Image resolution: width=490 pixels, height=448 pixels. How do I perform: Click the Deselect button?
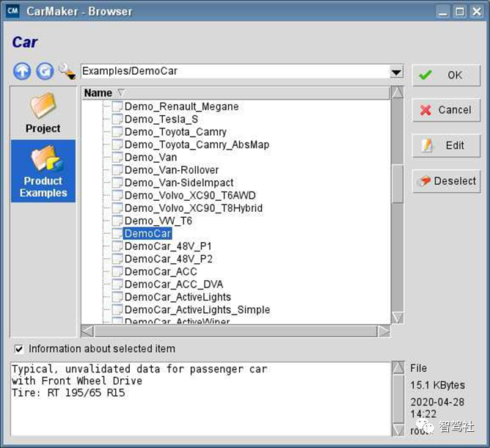pyautogui.click(x=446, y=181)
